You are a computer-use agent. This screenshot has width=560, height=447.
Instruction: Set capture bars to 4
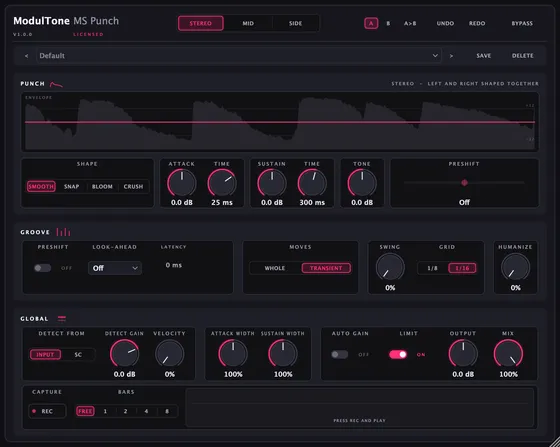(x=146, y=411)
